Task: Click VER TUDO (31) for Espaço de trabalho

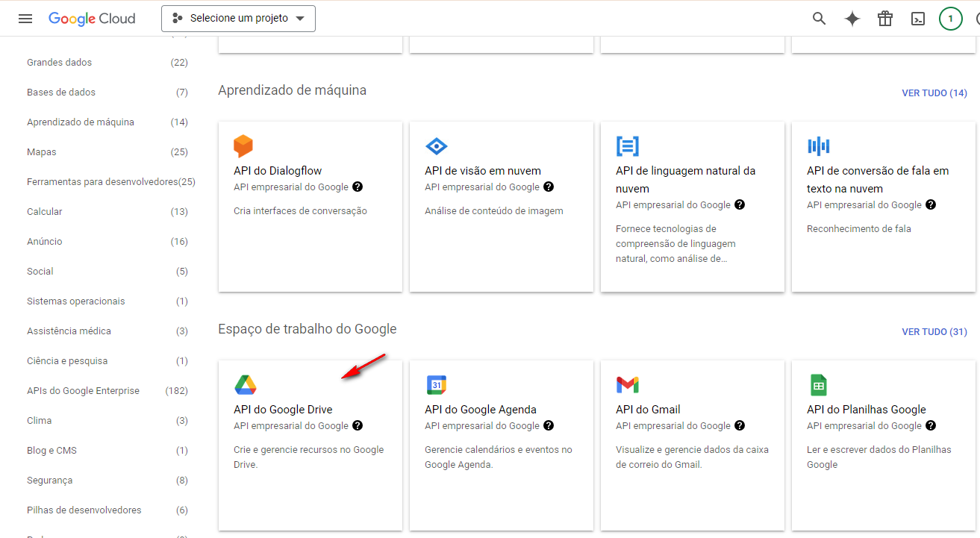Action: 934,331
